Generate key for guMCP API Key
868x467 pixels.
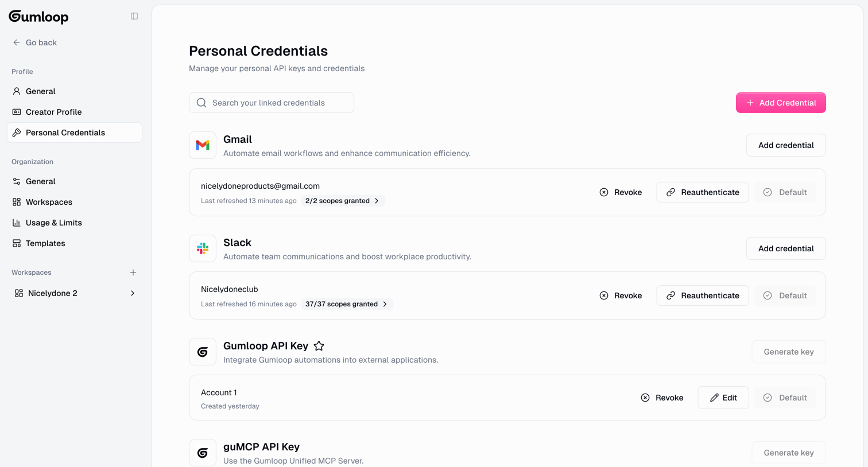tap(789, 453)
